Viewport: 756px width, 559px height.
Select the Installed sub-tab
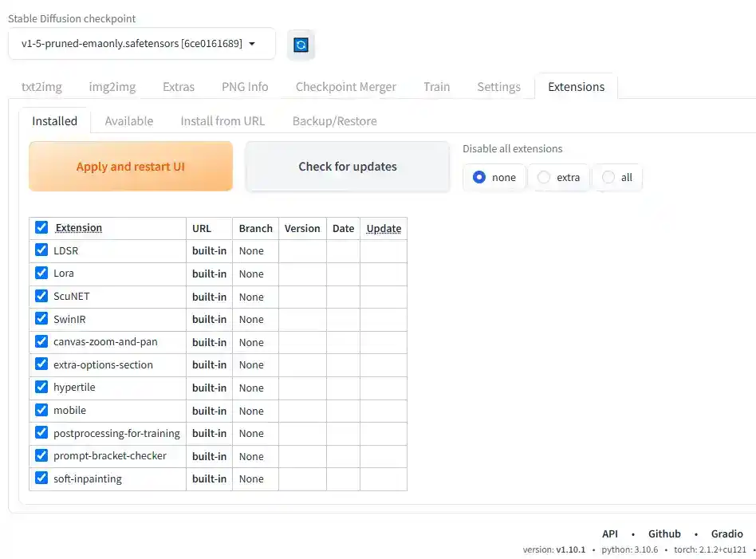pyautogui.click(x=54, y=121)
